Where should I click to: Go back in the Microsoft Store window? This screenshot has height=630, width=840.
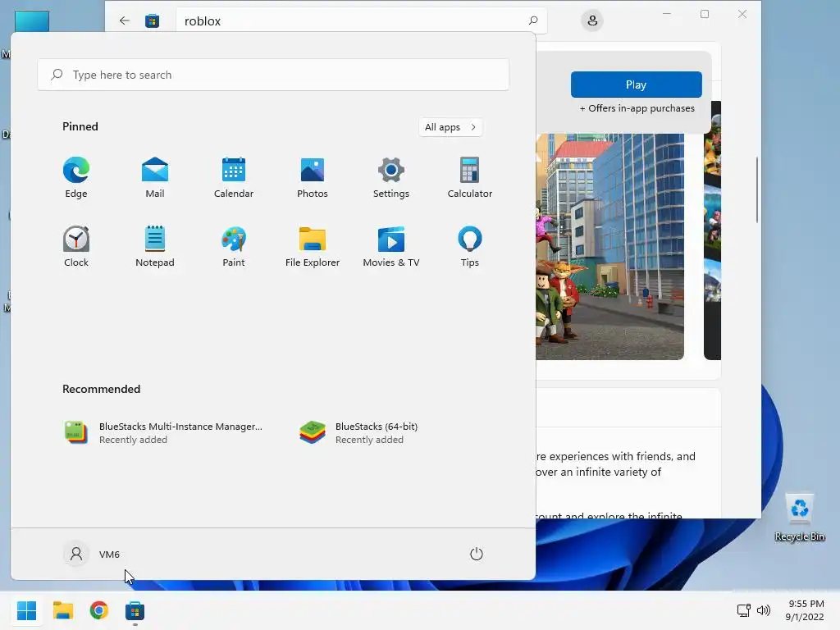pyautogui.click(x=125, y=21)
